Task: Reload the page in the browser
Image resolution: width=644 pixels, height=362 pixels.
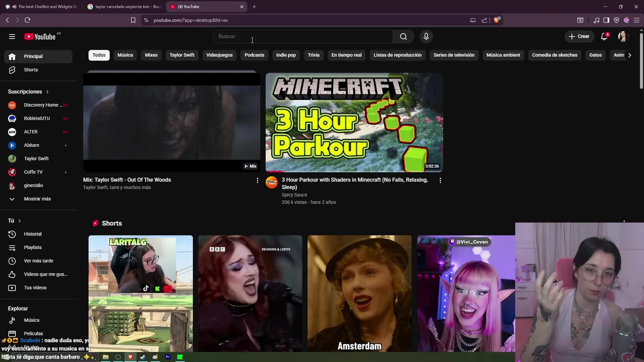Action: [27, 20]
